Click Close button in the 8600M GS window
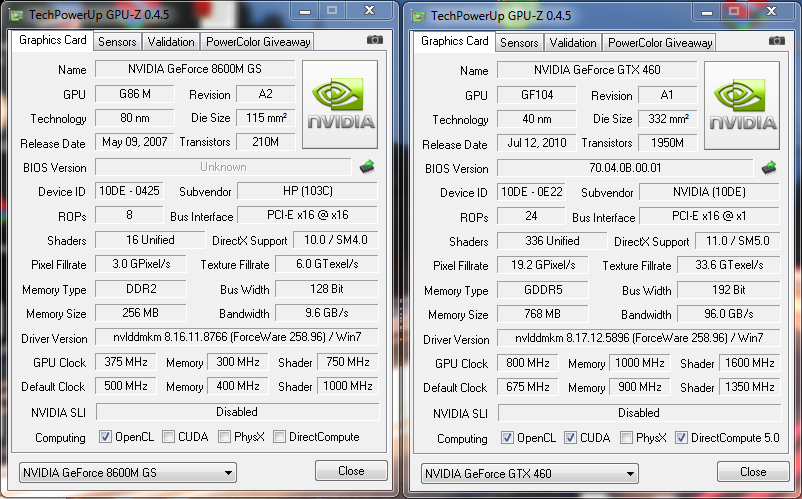 pos(351,471)
